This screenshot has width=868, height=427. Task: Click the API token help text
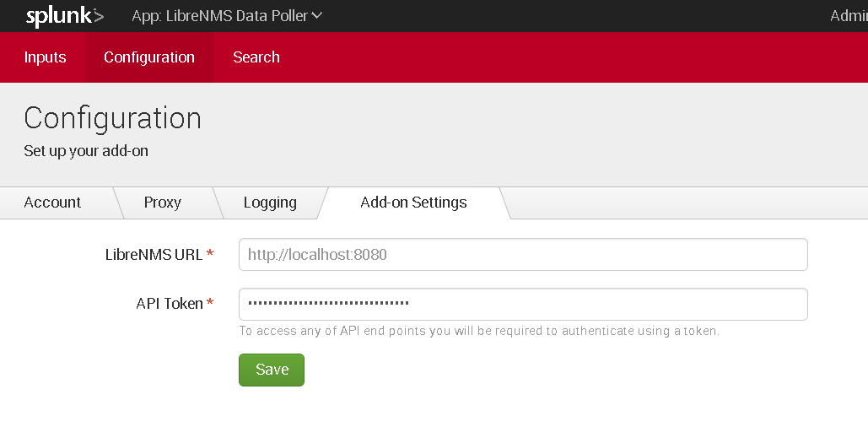479,331
